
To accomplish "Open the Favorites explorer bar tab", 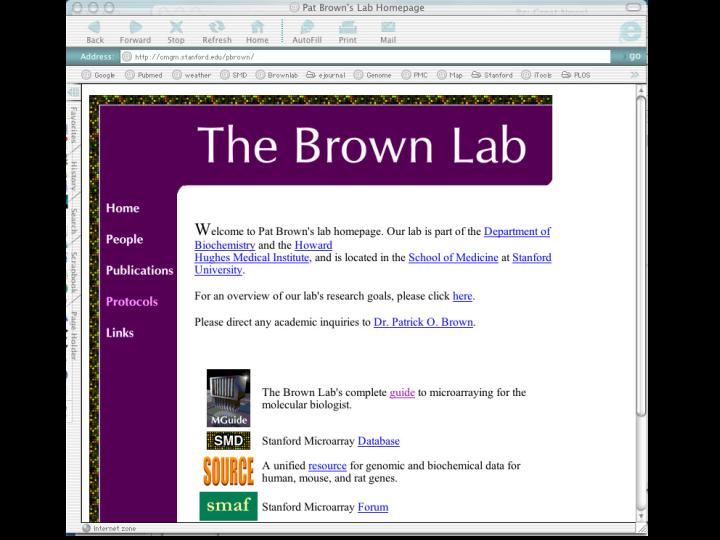I will point(73,125).
